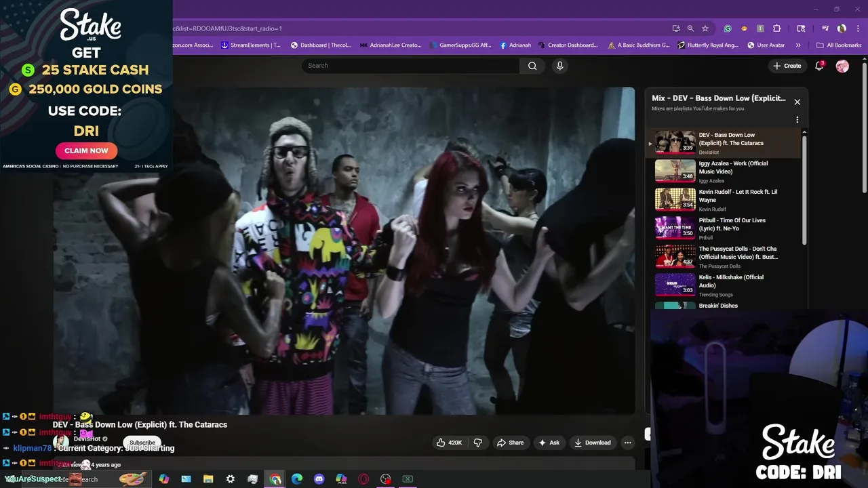The height and width of the screenshot is (488, 868).
Task: Dislike the video with thumbs-down
Action: pos(477,443)
